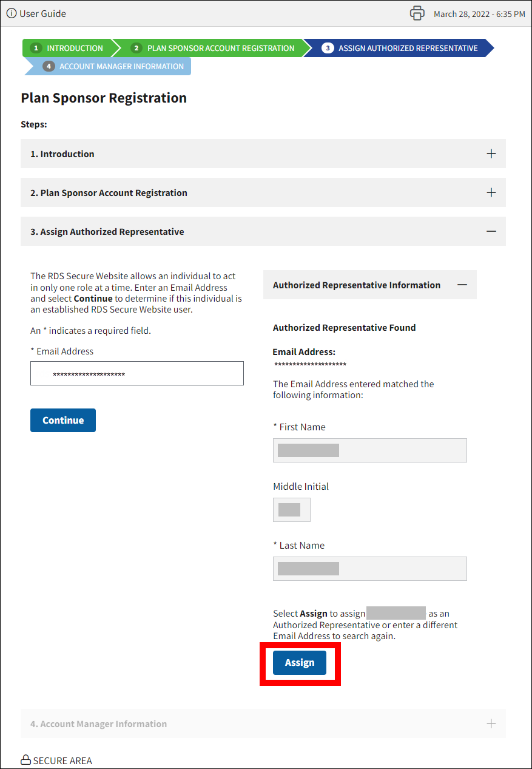The image size is (532, 769).
Task: Expand Account Manager Information plus icon
Action: [491, 723]
